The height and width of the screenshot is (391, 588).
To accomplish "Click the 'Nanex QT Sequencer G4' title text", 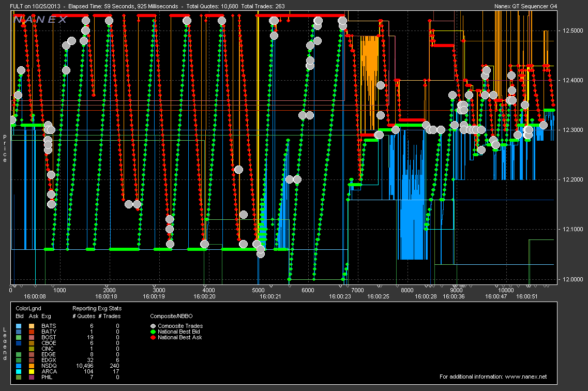I will (526, 6).
